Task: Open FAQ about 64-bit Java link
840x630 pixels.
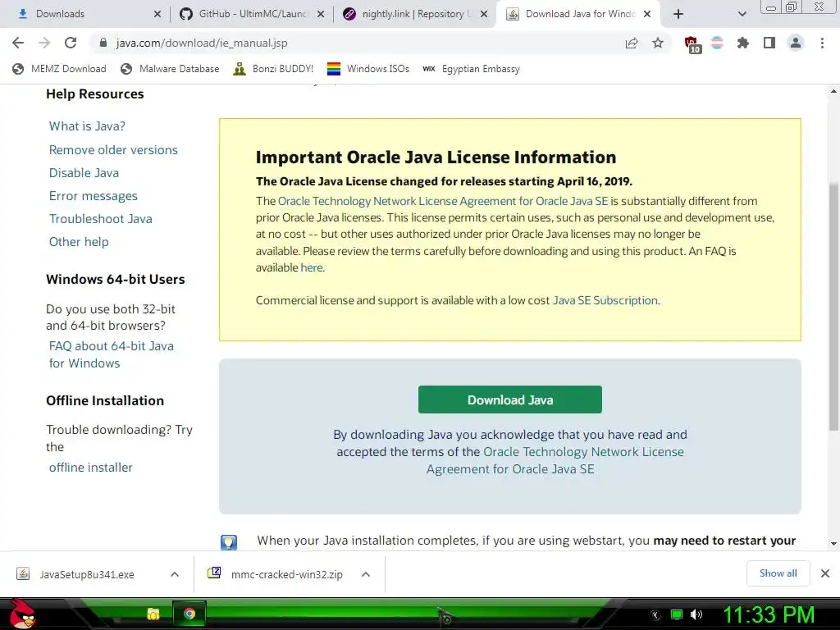Action: pyautogui.click(x=111, y=354)
